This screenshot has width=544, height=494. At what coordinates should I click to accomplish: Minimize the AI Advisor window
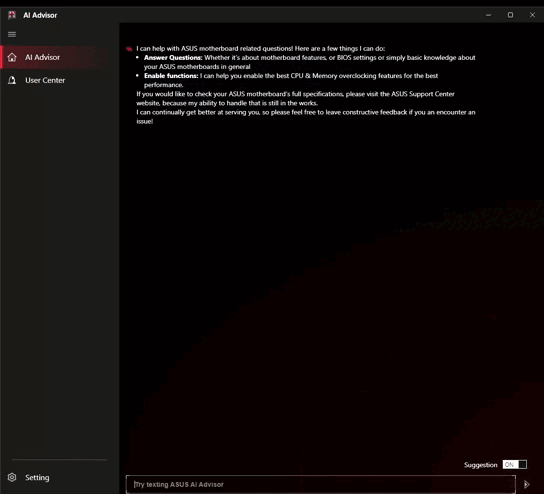pos(488,15)
